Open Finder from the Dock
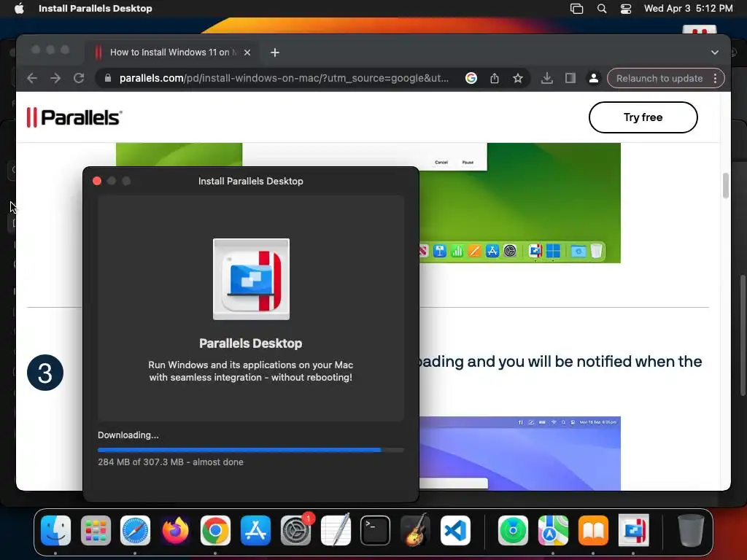Screen dimensions: 747x560 [55, 530]
